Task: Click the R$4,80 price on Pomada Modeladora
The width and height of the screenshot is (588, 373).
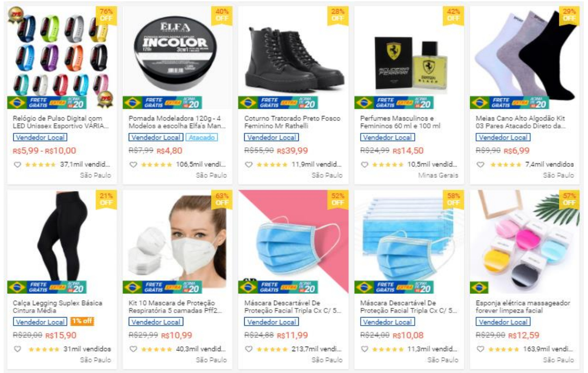Action: click(x=170, y=151)
